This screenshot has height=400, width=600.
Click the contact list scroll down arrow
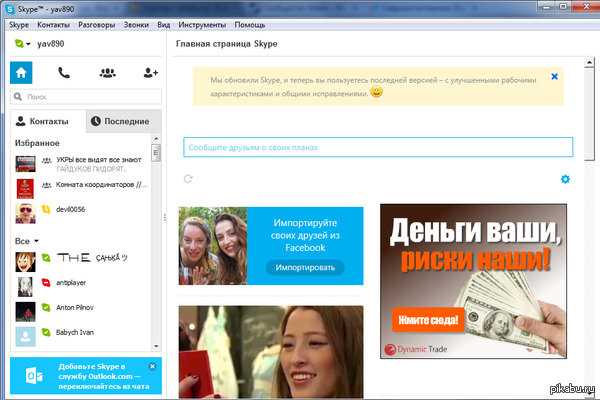(x=156, y=346)
